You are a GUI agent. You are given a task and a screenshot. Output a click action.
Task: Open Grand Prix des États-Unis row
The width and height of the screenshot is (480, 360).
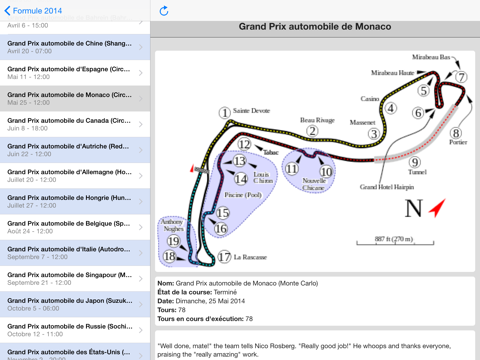[75, 352]
